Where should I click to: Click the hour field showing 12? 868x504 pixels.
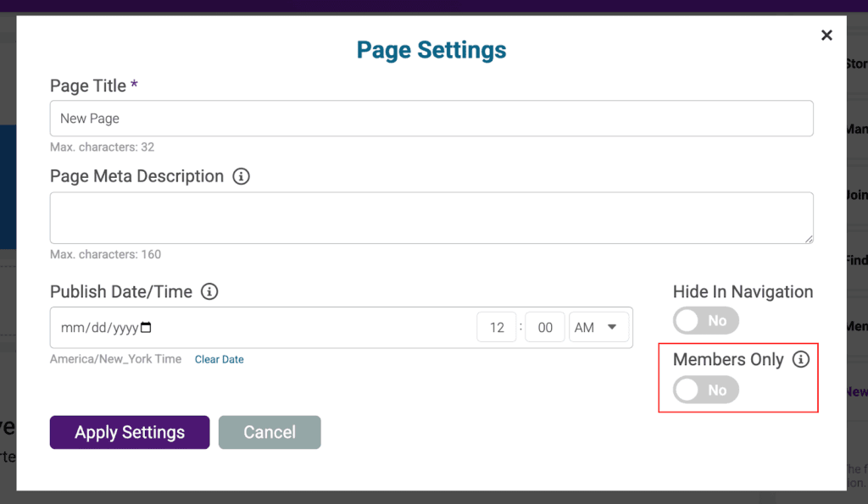point(497,328)
